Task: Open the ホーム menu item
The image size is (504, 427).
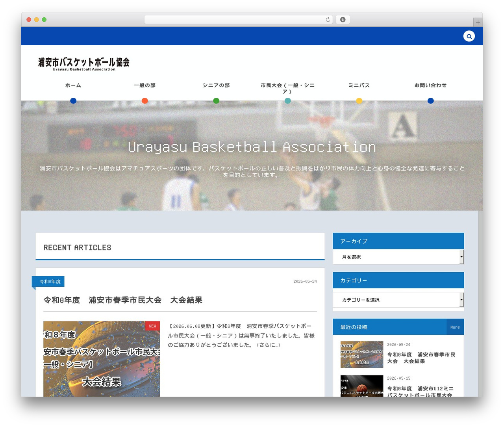Action: click(73, 85)
